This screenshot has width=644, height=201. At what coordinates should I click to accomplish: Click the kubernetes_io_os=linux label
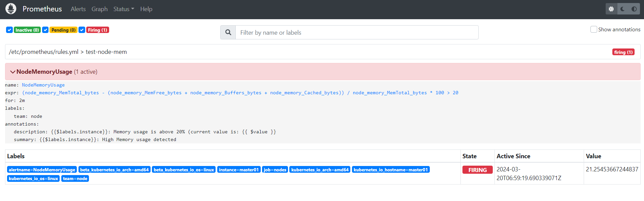click(33, 178)
